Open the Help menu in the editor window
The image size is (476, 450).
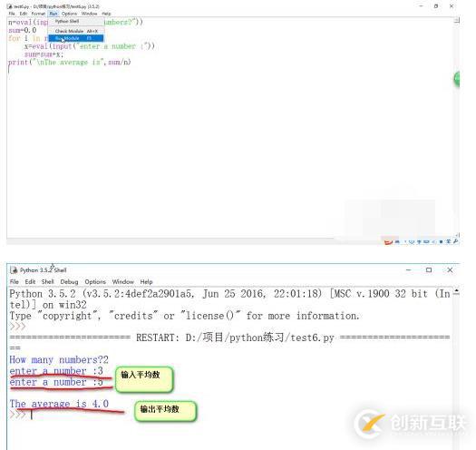point(106,14)
